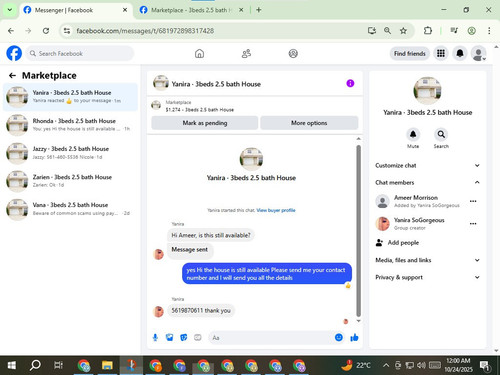Click Mark as pending button
Screen dimensions: 500x375
205,123
